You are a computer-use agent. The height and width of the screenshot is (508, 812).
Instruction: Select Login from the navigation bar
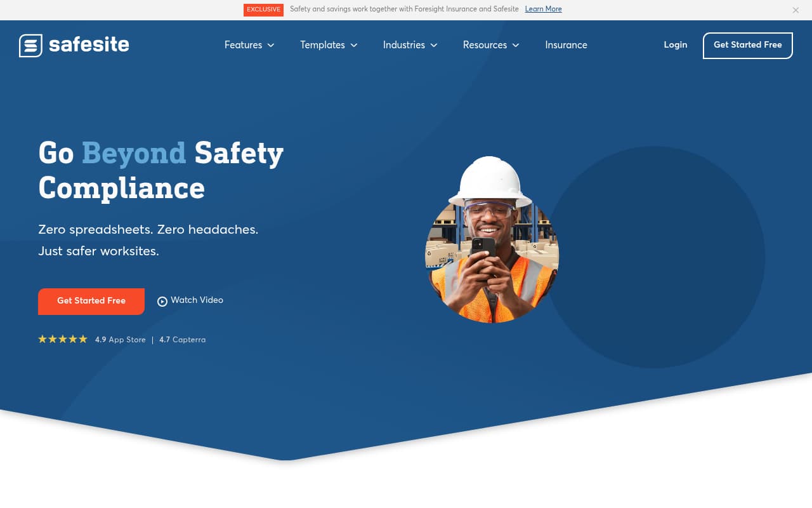coord(675,45)
